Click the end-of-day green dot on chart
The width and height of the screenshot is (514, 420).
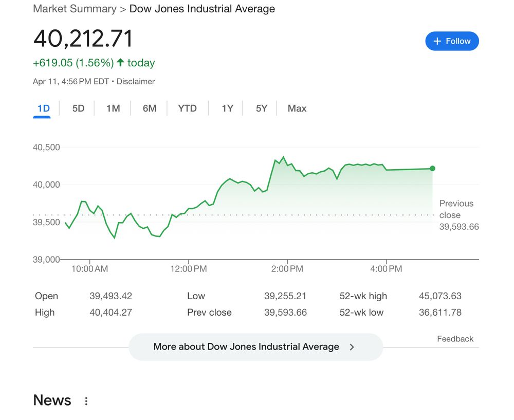pos(432,169)
